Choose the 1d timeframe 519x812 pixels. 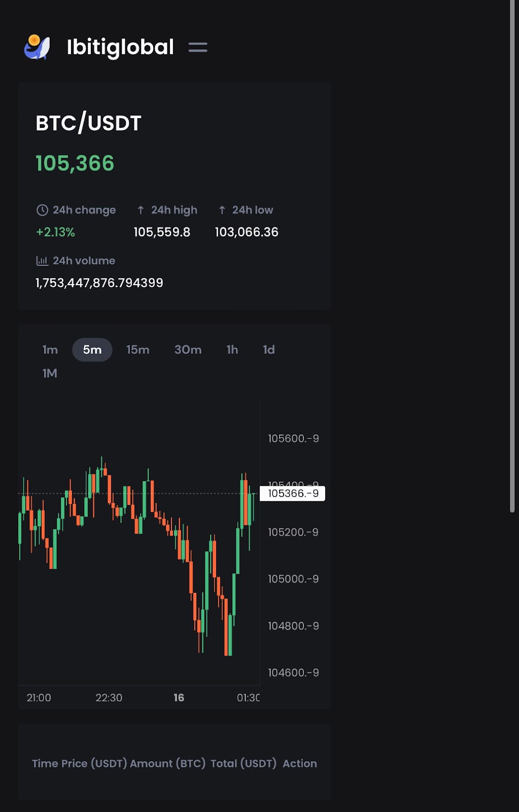(x=269, y=350)
